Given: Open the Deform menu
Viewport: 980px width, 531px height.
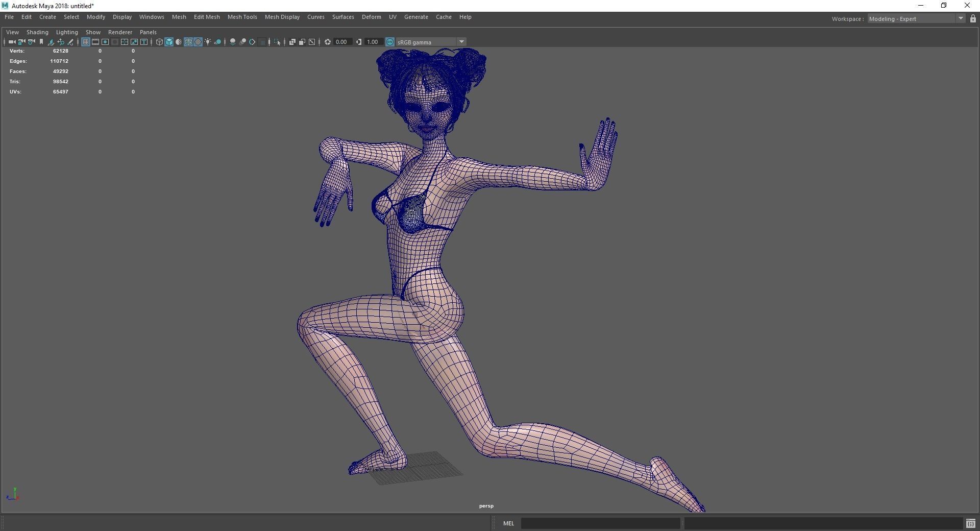Looking at the screenshot, I should click(371, 17).
